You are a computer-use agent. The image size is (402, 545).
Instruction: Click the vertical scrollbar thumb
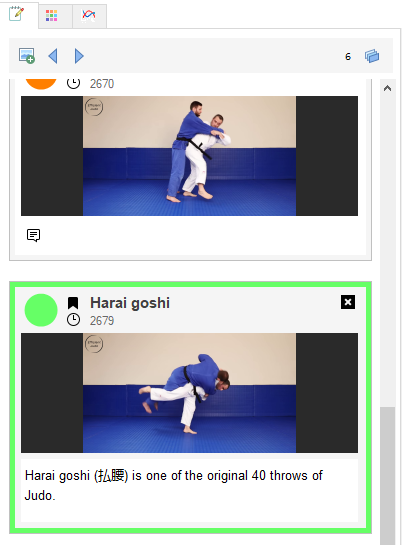[387, 475]
